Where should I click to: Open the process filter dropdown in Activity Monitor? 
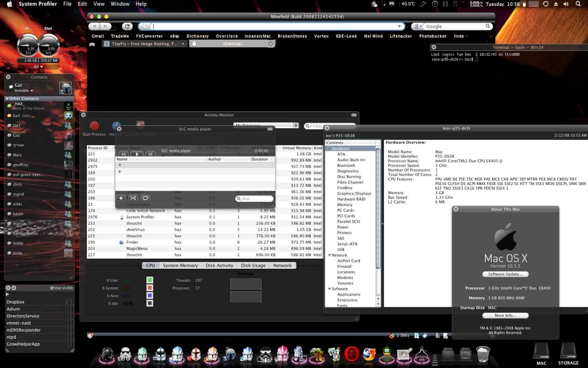tap(266, 125)
